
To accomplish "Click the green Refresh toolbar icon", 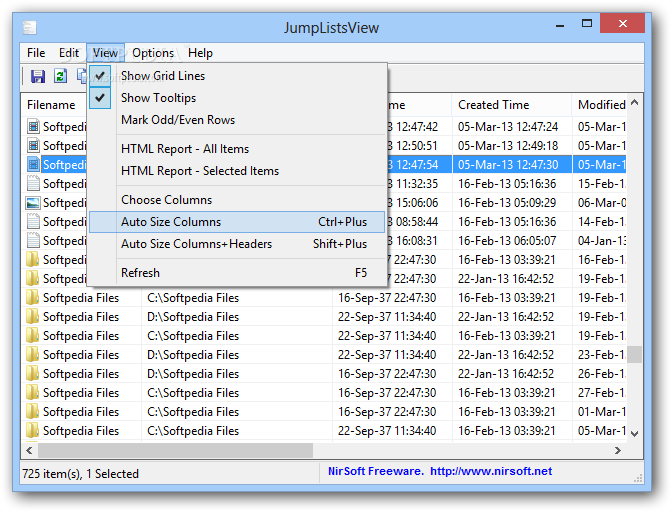I will pyautogui.click(x=60, y=76).
